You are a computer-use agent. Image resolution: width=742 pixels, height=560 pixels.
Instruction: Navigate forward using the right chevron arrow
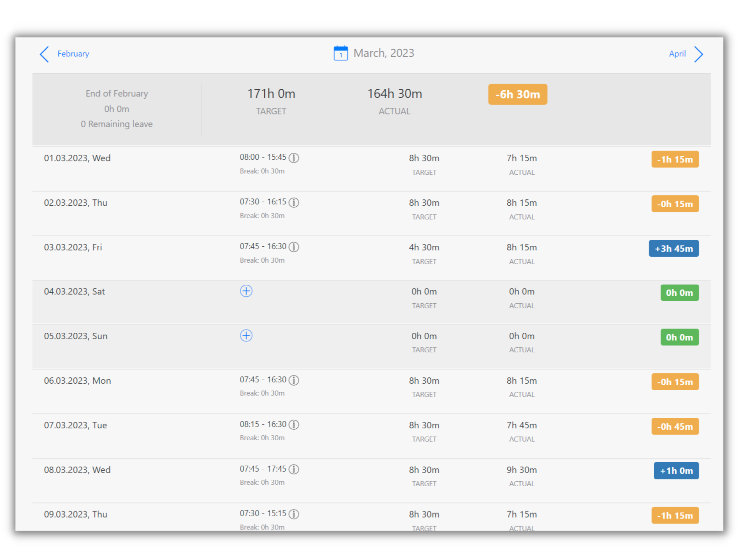point(699,54)
